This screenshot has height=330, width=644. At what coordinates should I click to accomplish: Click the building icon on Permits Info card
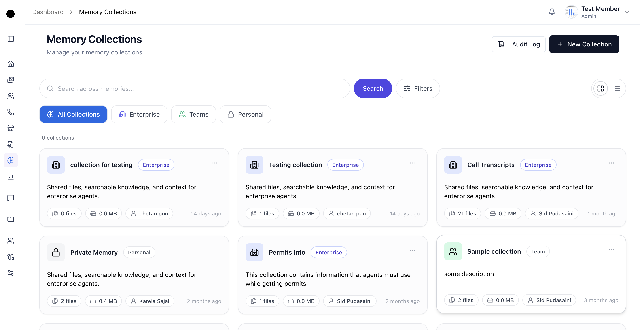click(x=254, y=252)
